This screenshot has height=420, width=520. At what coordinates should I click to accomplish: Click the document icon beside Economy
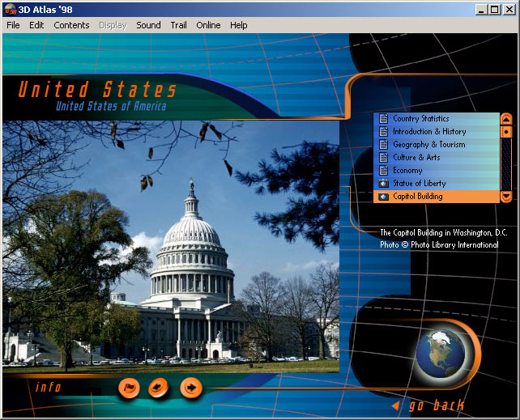tap(383, 170)
